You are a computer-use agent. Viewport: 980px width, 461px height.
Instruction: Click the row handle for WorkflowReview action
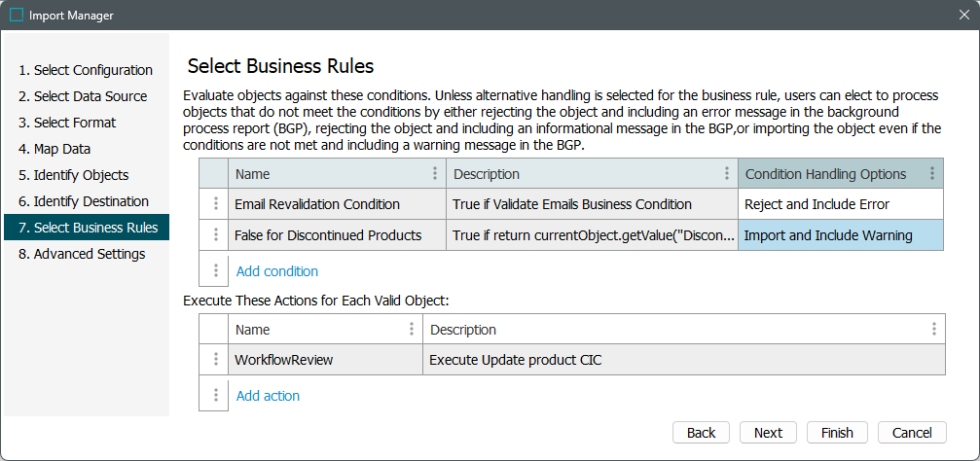(x=214, y=360)
